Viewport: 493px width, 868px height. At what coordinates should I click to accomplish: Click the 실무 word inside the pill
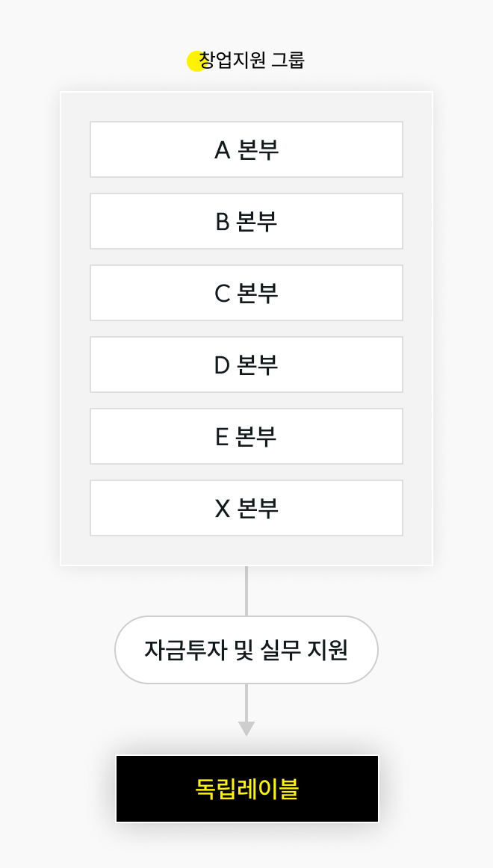point(280,650)
